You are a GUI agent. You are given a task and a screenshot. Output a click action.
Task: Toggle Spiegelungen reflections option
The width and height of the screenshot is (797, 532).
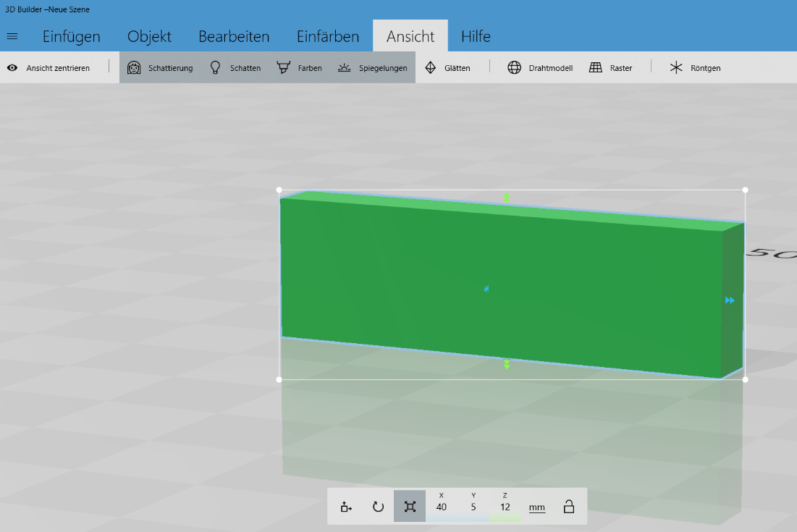(373, 67)
